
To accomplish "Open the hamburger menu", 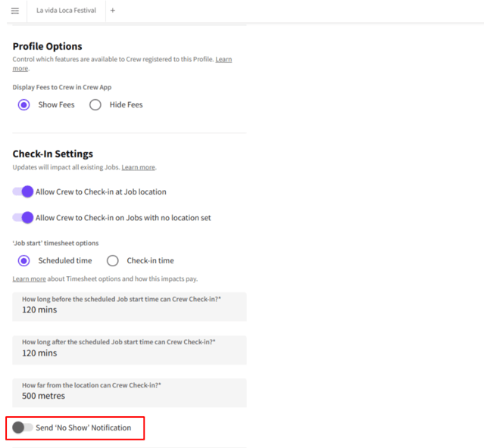I will coord(14,11).
